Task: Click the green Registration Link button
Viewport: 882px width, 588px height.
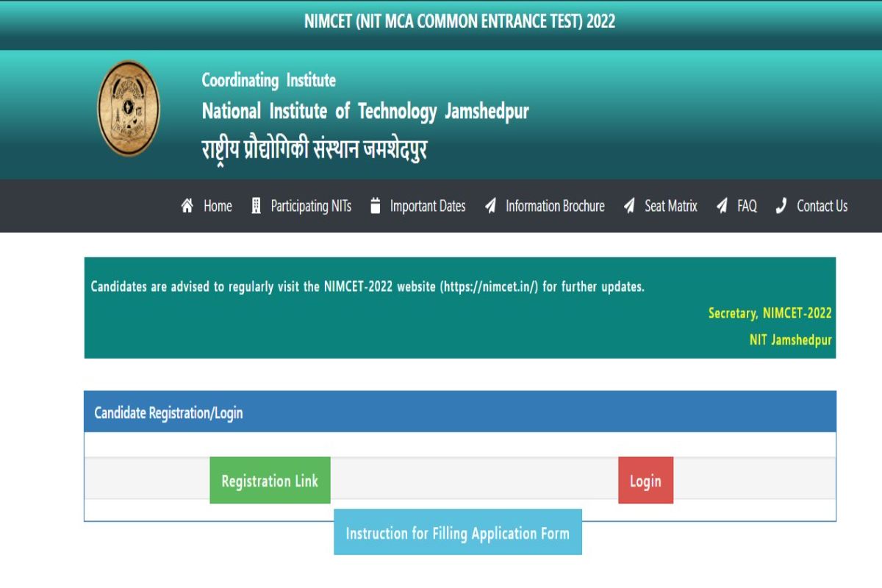Action: 270,481
